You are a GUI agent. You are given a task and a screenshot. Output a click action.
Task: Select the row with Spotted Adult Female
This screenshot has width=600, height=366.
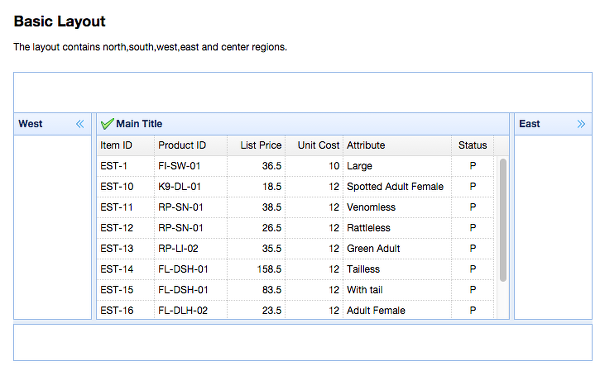pyautogui.click(x=295, y=187)
